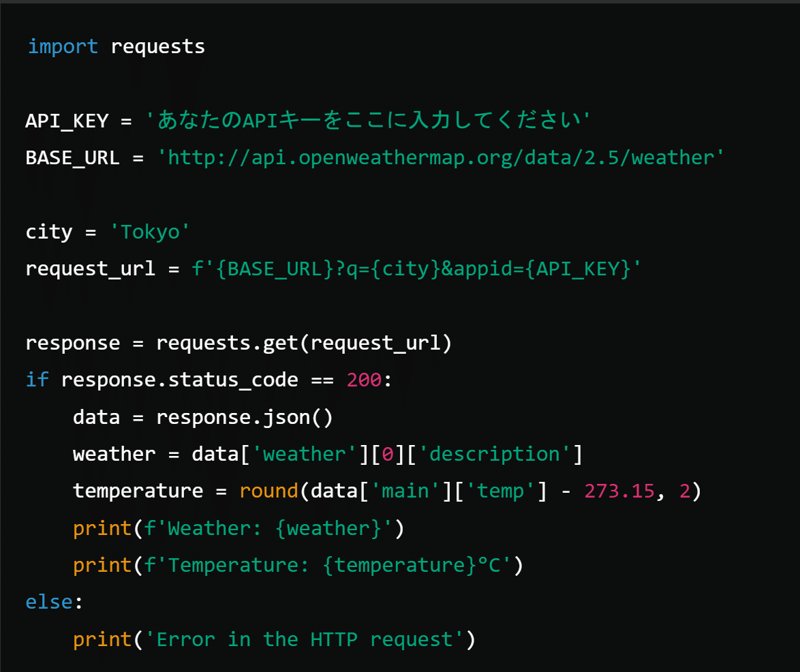
Task: Click the number 273.15
Action: (x=619, y=491)
